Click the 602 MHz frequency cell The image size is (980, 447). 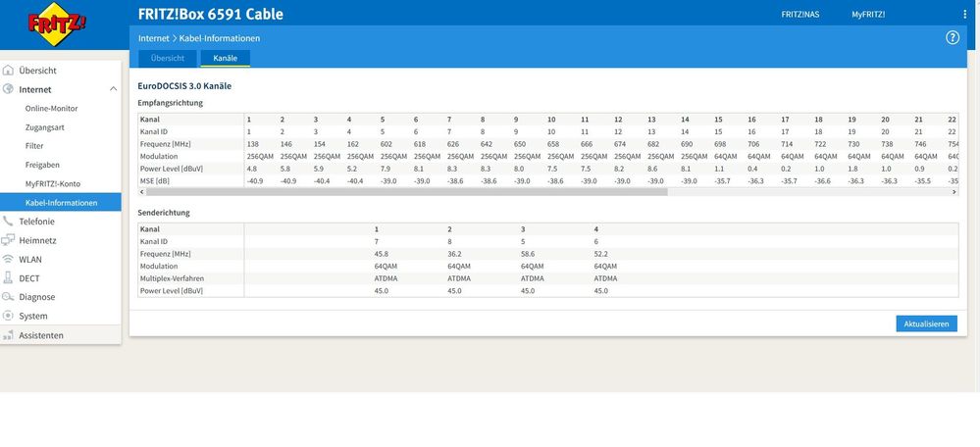point(387,144)
